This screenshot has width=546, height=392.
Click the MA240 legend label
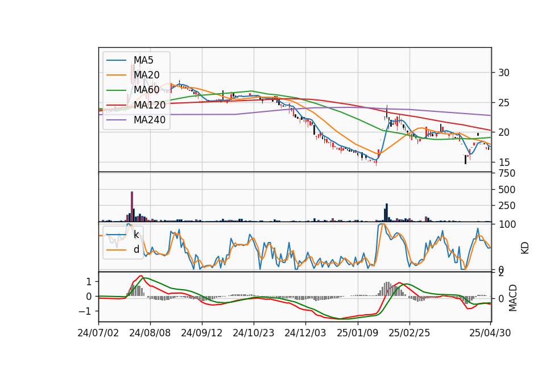pyautogui.click(x=150, y=120)
